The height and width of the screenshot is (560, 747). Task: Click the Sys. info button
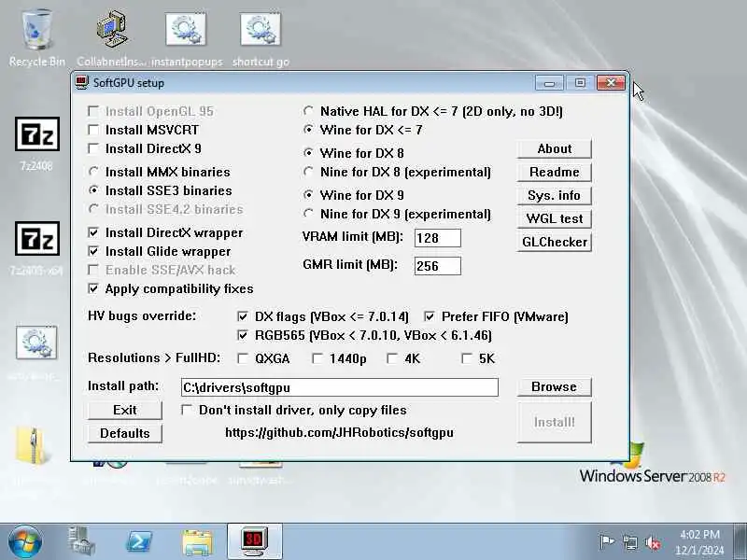[554, 195]
